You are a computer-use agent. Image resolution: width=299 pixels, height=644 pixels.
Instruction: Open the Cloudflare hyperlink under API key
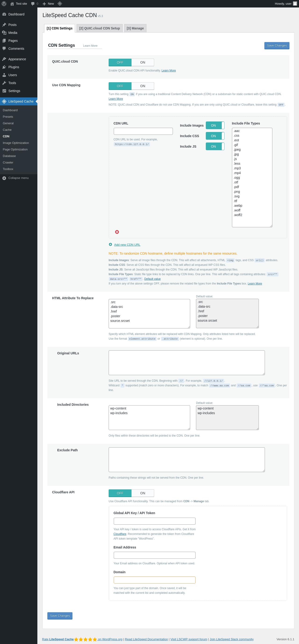pos(120,534)
